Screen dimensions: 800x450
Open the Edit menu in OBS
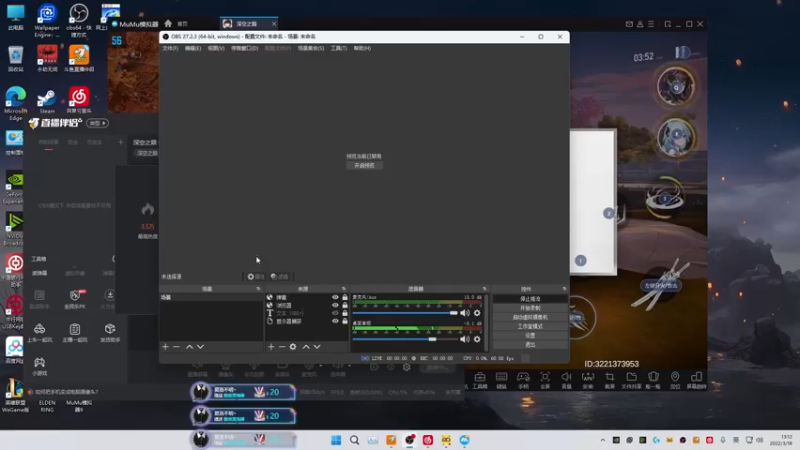tap(193, 48)
